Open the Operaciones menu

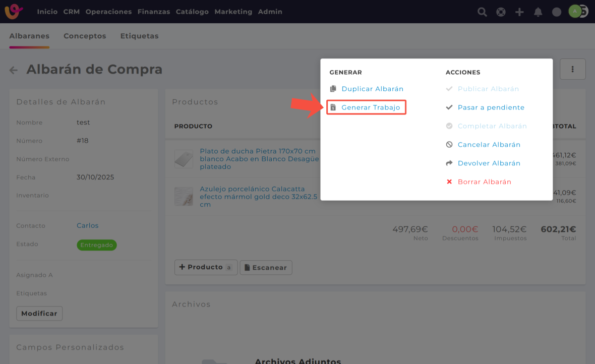tap(108, 12)
